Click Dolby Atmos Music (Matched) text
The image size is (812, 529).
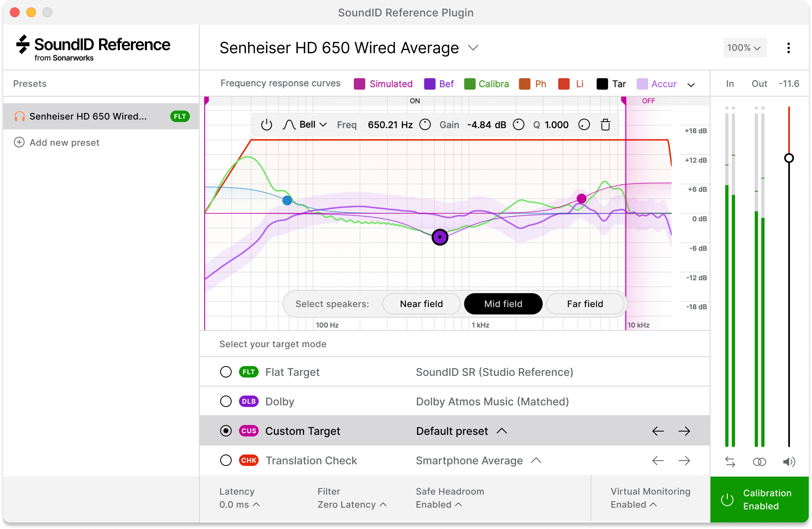click(x=492, y=402)
